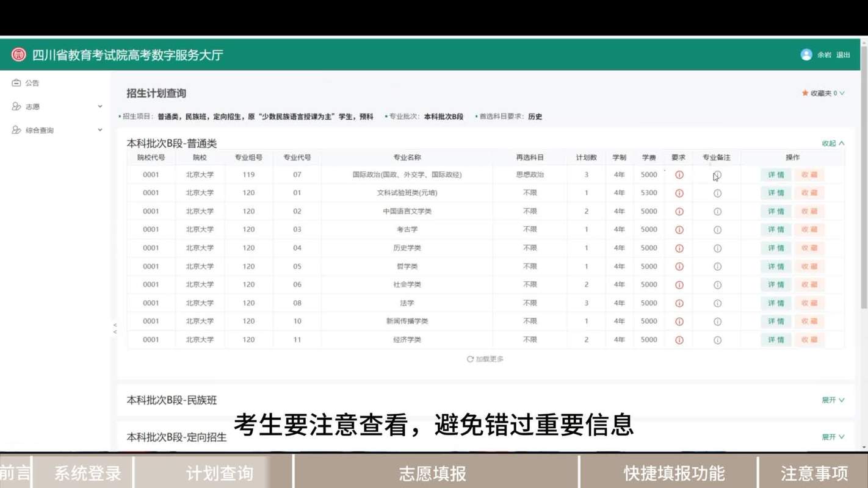868x488 pixels.
Task: Open the 收藏夹 favorites dropdown
Action: pyautogui.click(x=823, y=93)
